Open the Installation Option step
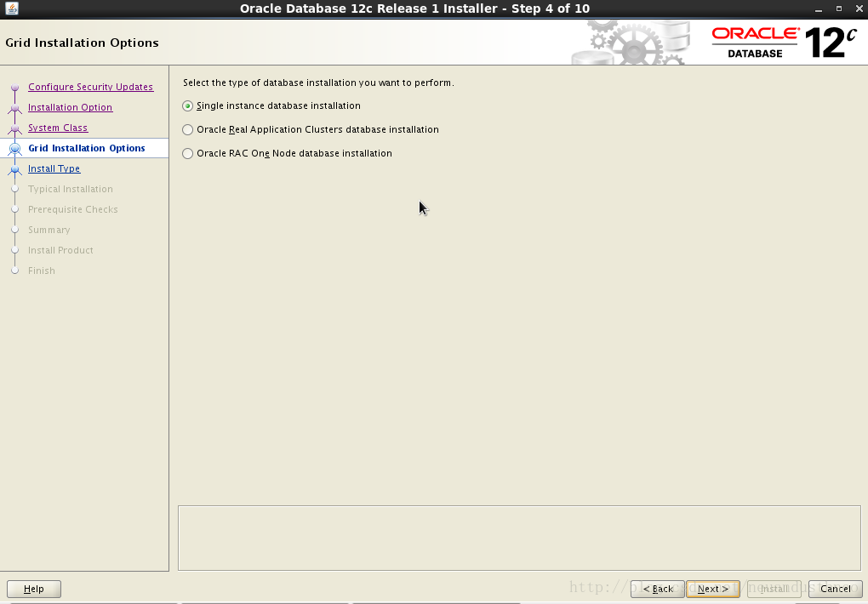Screen dimensions: 868x604 point(71,107)
